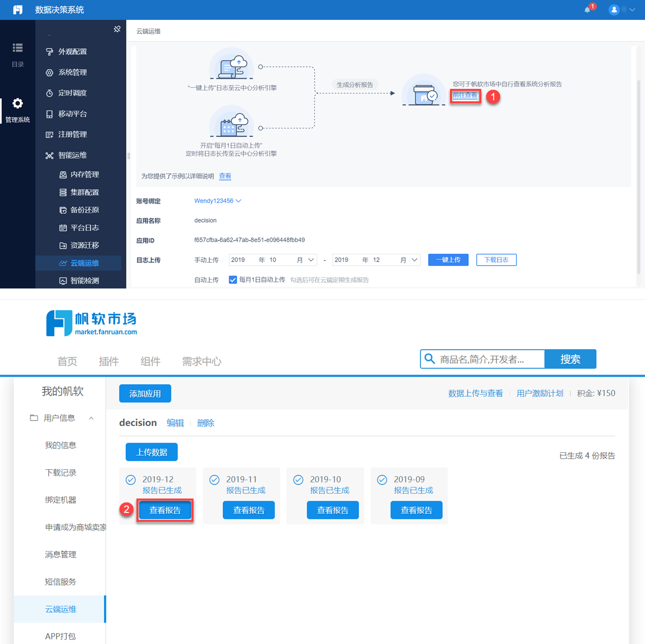Unpin the sidebar with the pin icon
This screenshot has width=645, height=644.
click(117, 29)
